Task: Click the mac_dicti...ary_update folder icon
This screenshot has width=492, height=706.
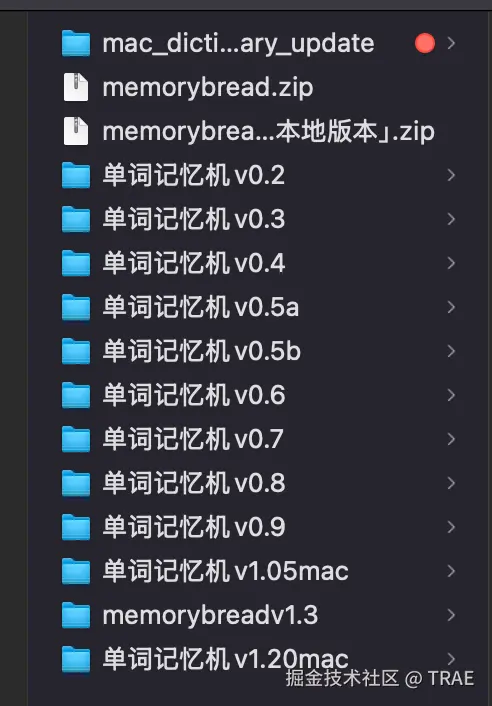Action: [x=76, y=43]
